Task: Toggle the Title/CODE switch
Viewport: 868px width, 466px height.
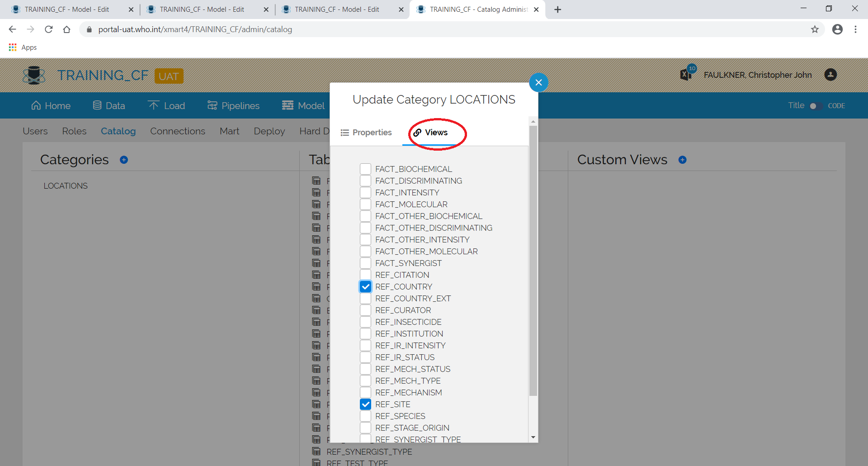Action: [x=816, y=106]
